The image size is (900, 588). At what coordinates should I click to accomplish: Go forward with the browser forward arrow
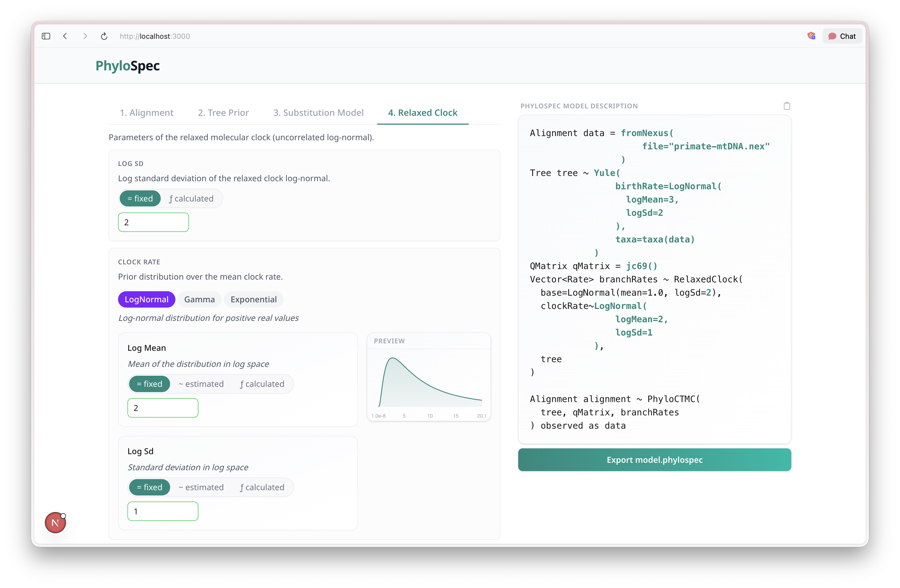[85, 36]
